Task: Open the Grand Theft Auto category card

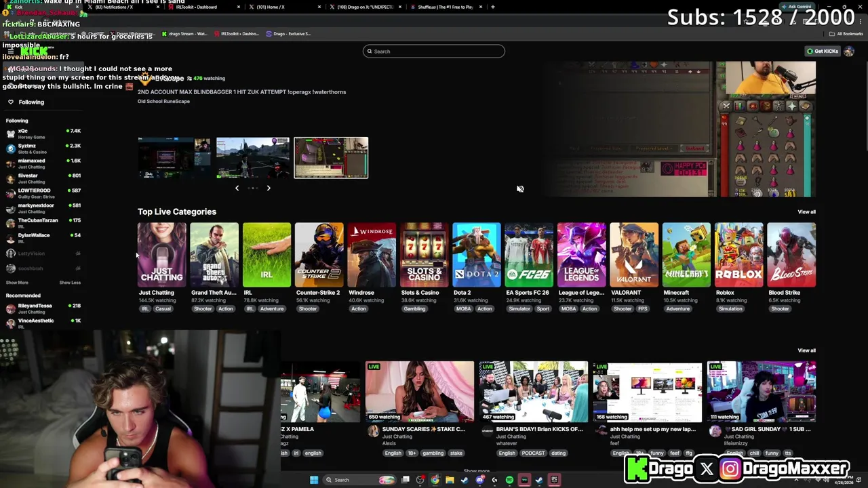Action: click(214, 255)
